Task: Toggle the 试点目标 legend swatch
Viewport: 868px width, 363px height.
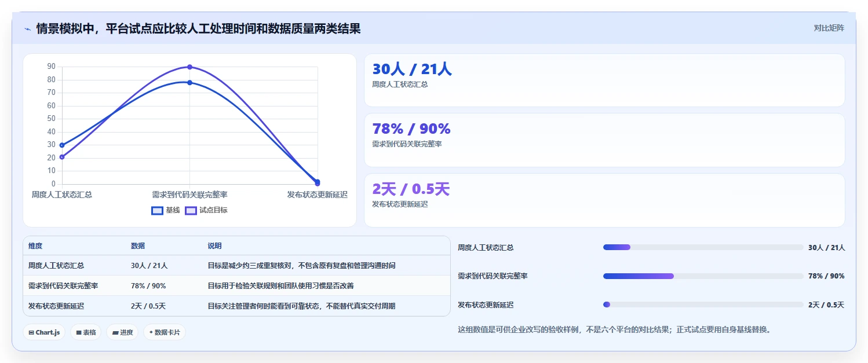Action: (191, 210)
